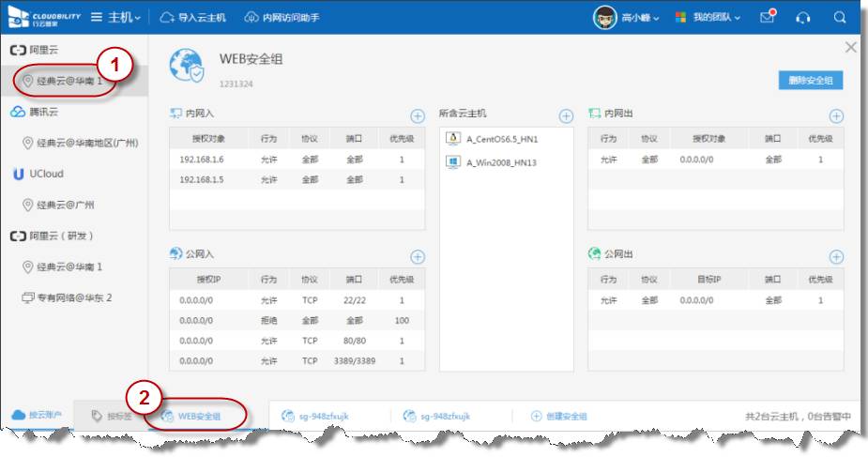Switch to the 按标签 tab

(x=112, y=416)
